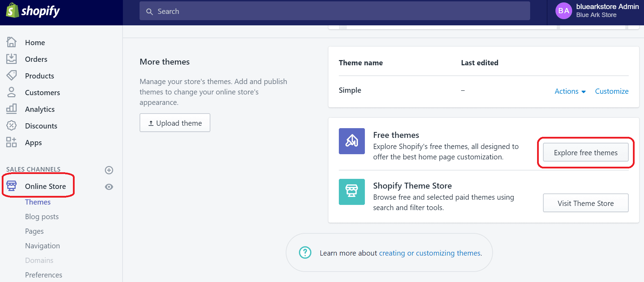The width and height of the screenshot is (644, 282).
Task: Select Themes under Online Store
Action: 38,202
